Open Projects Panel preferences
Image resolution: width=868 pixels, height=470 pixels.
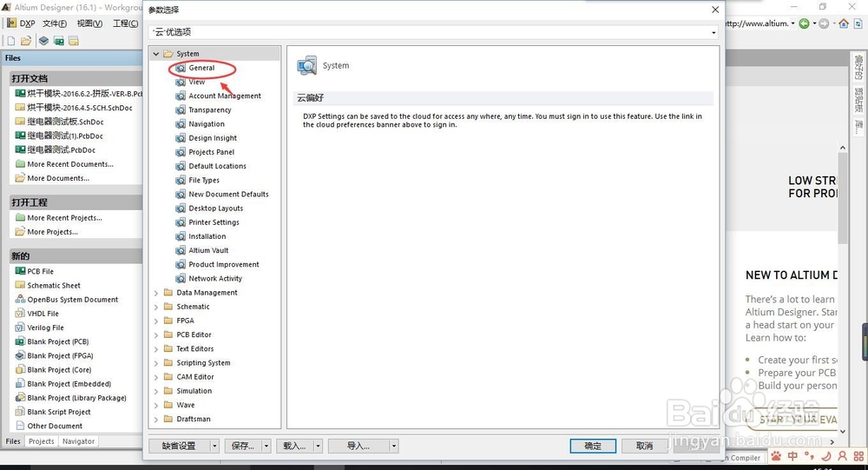(x=211, y=152)
